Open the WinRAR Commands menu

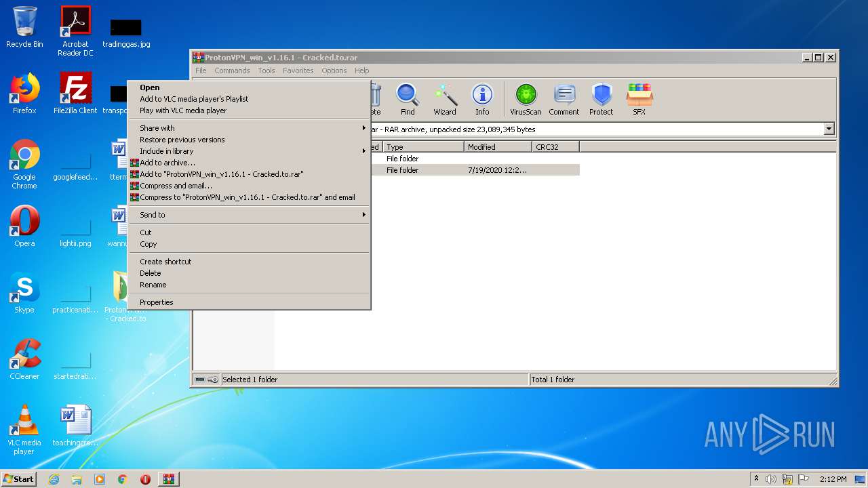coord(232,70)
